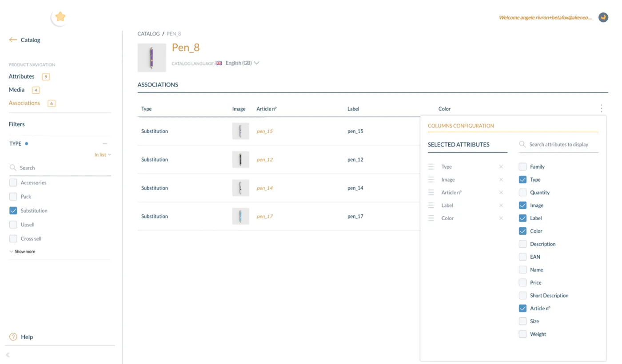Screen dimensions: 622x364
Task: Click the Help link in sidebar
Action: pyautogui.click(x=27, y=337)
